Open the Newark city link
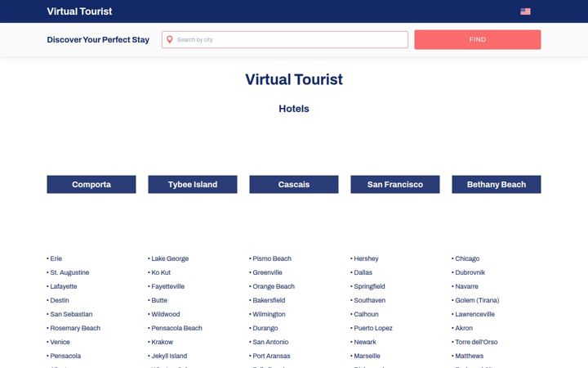This screenshot has width=588, height=368. click(x=365, y=342)
